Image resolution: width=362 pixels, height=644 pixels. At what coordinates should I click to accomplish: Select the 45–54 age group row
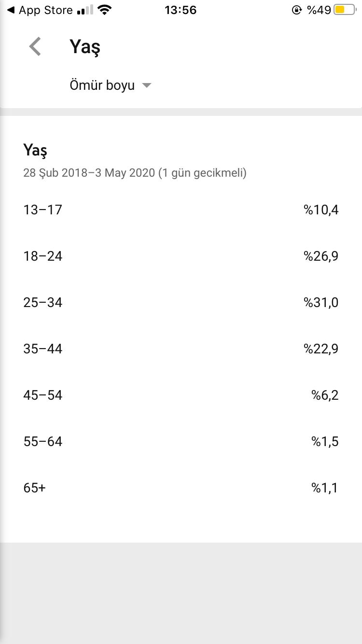pos(181,395)
